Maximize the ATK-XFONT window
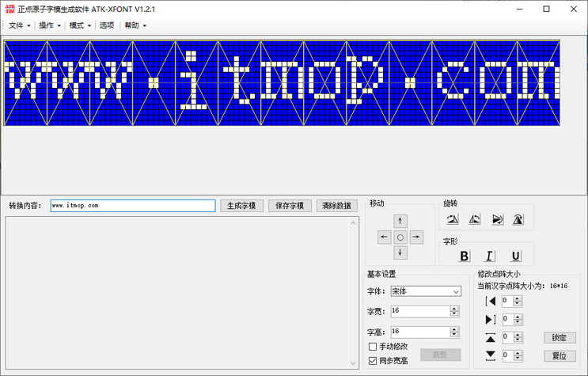 click(546, 9)
